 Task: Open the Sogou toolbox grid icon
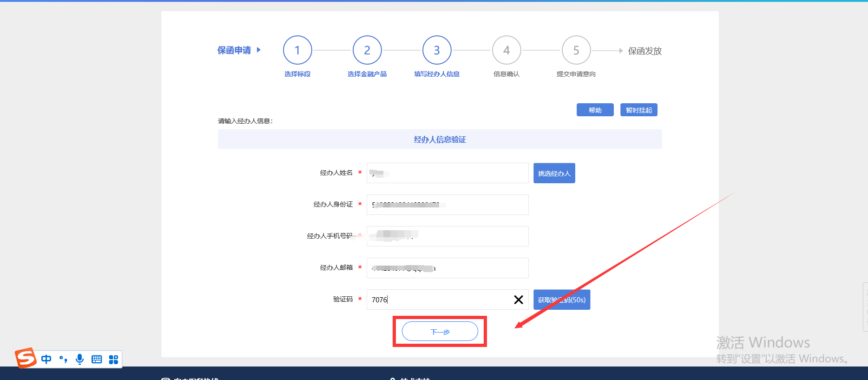click(x=113, y=359)
